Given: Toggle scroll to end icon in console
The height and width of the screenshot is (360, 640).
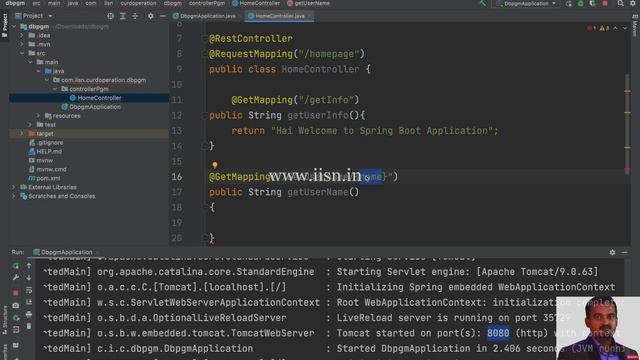Looking at the screenshot, I should pos(29,302).
